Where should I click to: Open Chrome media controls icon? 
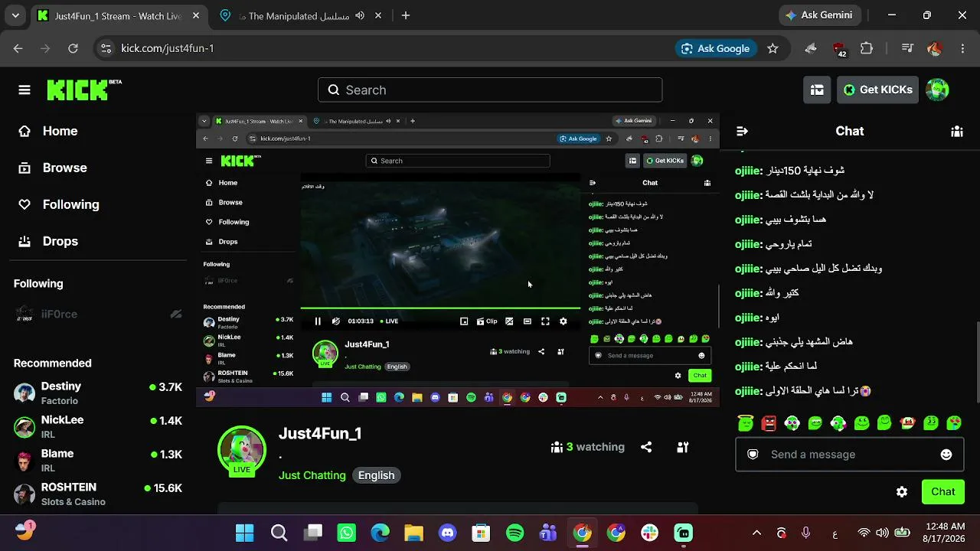[907, 48]
